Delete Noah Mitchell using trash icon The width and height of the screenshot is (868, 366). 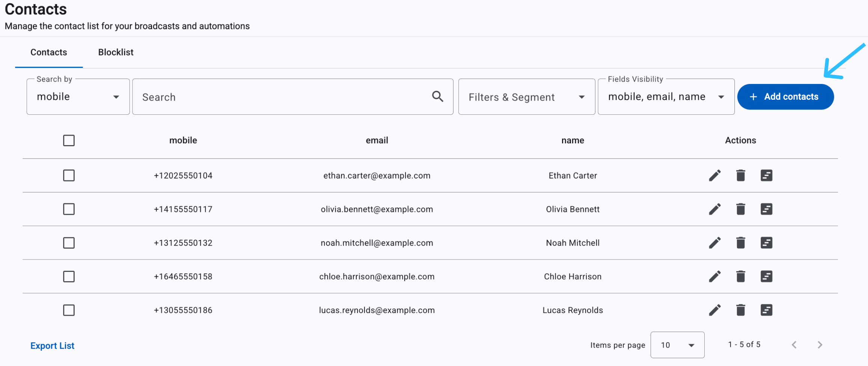[741, 243]
